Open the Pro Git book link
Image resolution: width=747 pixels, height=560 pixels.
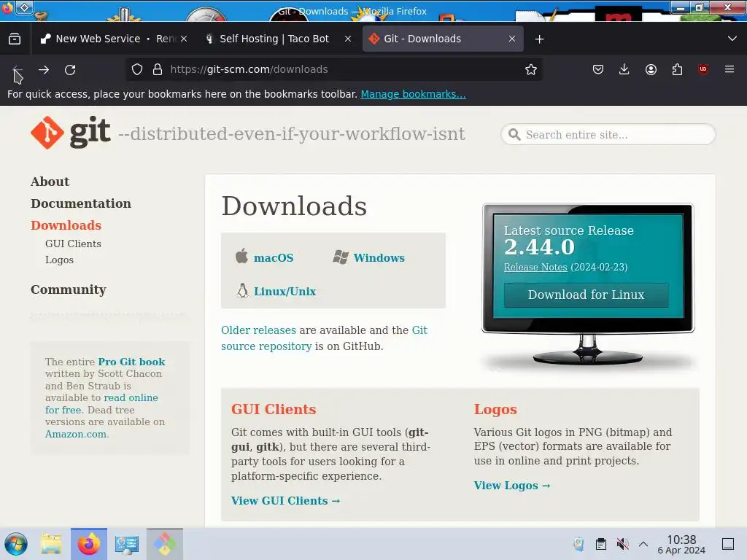pos(131,362)
